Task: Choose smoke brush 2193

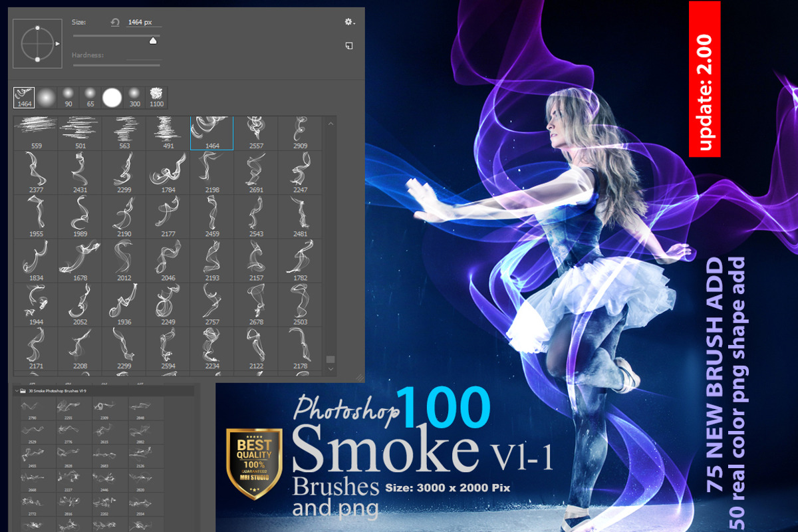Action: [x=212, y=261]
